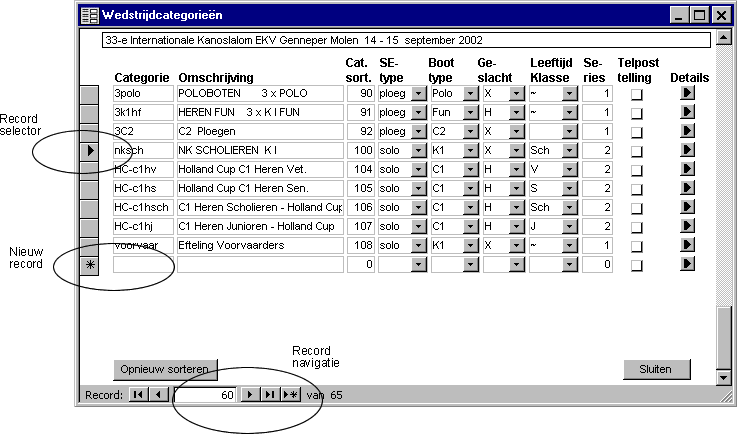Open the form system menu icon in title bar
This screenshot has height=434, width=737.
tap(90, 15)
